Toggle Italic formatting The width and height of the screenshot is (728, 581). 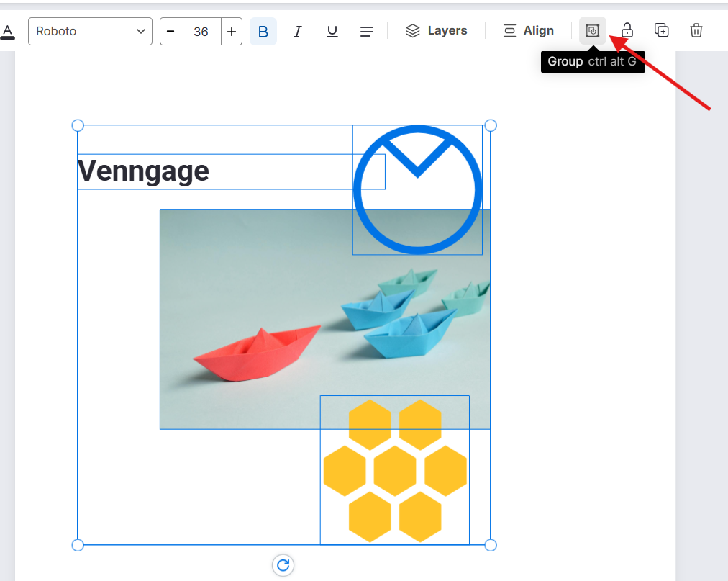[x=298, y=32]
